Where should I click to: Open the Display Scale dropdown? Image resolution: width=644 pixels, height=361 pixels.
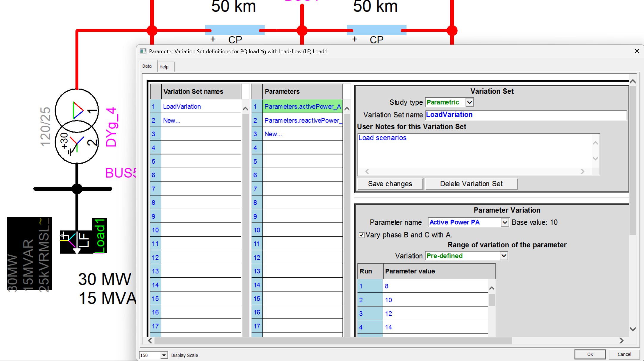[x=164, y=355]
